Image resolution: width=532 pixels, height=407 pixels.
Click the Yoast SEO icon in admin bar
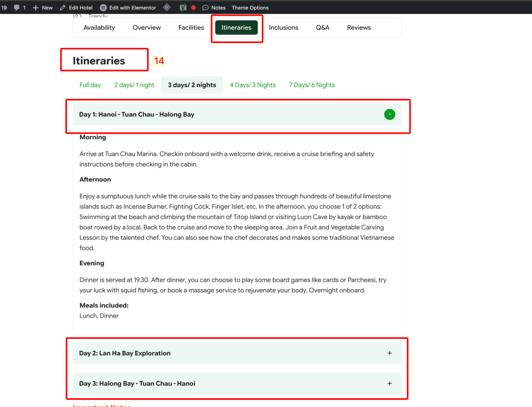(183, 8)
